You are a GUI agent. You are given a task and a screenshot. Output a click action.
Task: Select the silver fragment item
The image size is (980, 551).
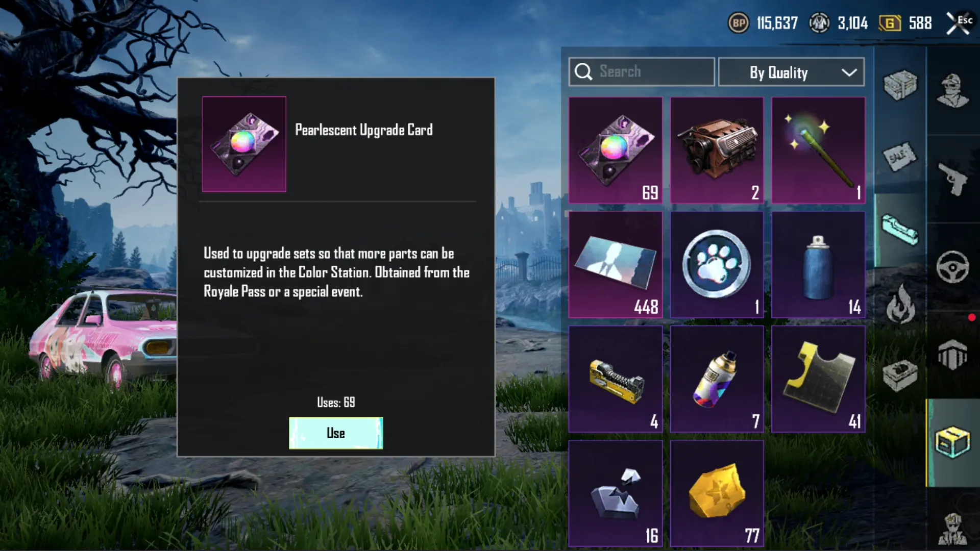click(x=616, y=493)
